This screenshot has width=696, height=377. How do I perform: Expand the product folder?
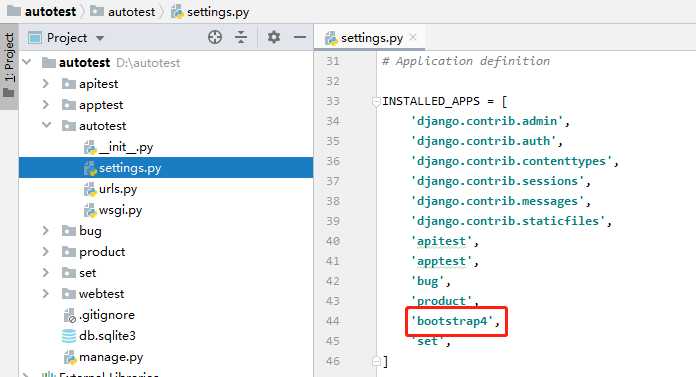pyautogui.click(x=45, y=251)
